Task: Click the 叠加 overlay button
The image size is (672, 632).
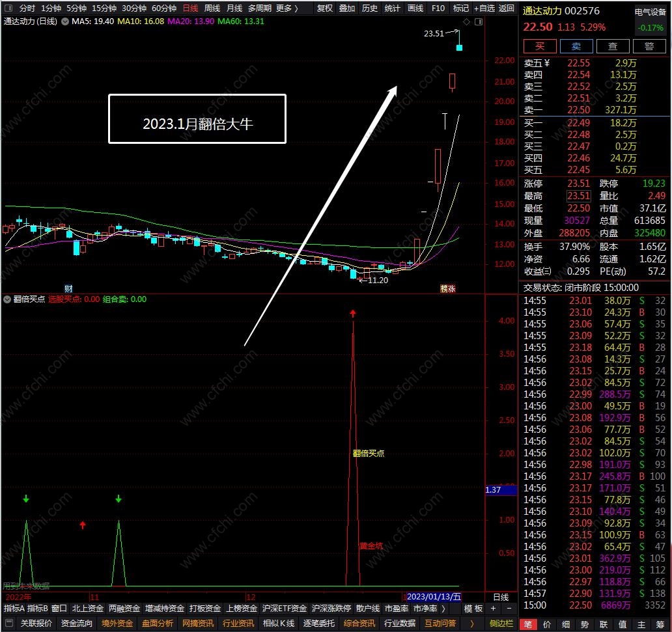Action: point(346,8)
